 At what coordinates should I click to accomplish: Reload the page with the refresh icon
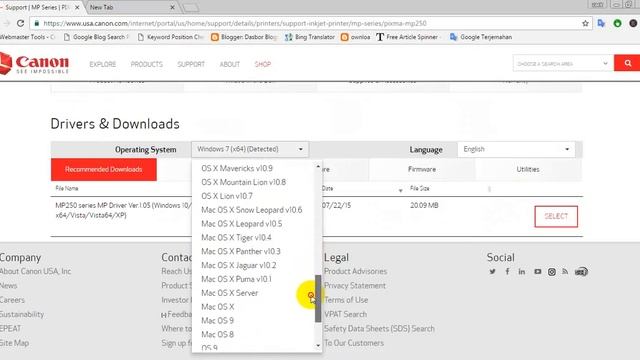click(20, 23)
